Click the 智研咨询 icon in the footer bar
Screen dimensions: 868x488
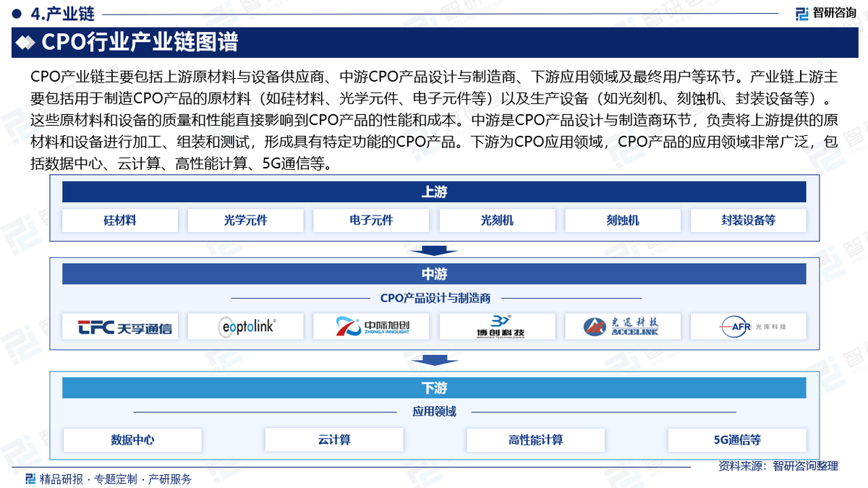29,478
